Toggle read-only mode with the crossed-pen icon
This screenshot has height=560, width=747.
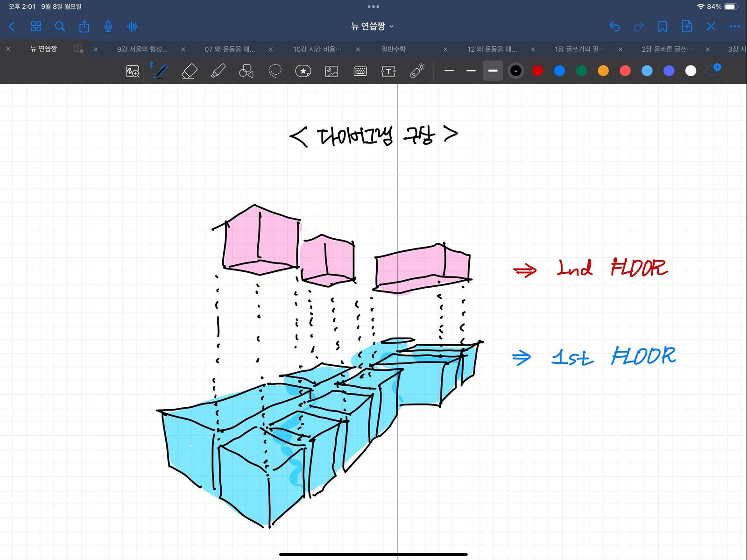click(711, 27)
